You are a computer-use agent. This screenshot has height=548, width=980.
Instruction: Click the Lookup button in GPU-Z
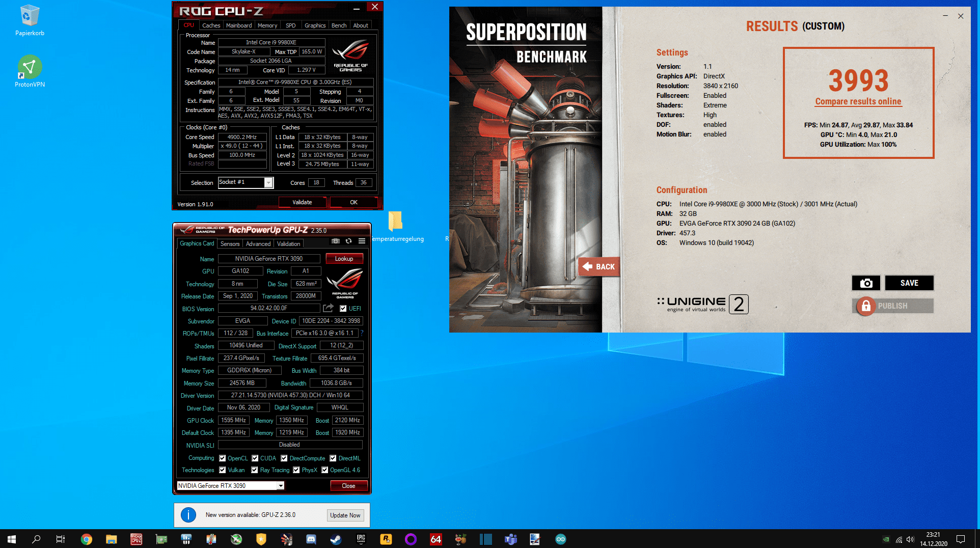coord(344,259)
